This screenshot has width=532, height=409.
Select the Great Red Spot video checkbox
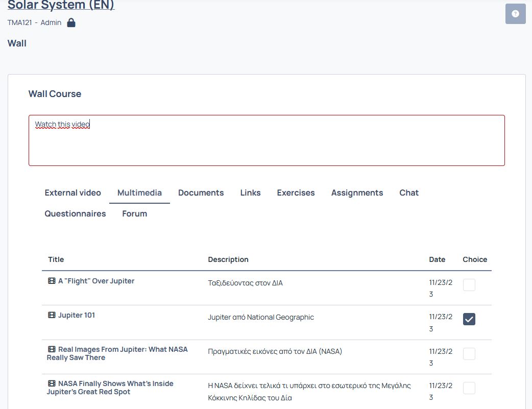469,388
